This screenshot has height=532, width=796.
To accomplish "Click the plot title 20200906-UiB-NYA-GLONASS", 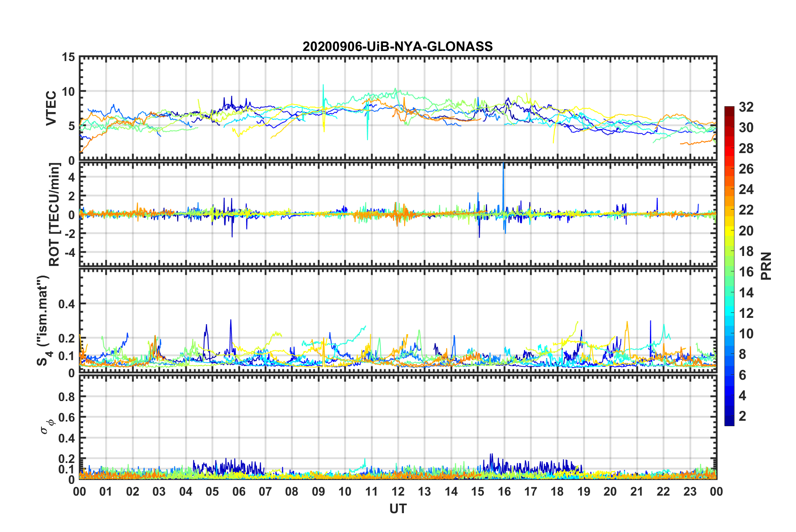I will pyautogui.click(x=398, y=46).
